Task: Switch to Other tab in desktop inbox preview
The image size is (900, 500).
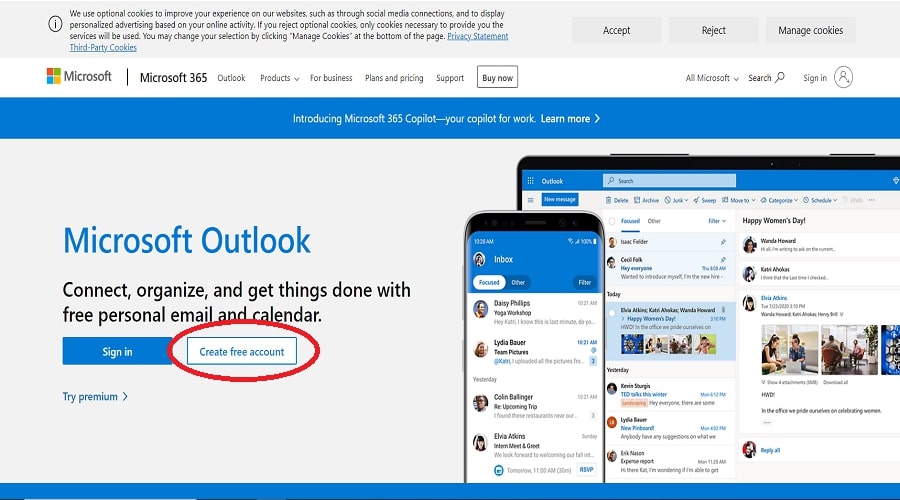Action: pyautogui.click(x=654, y=221)
